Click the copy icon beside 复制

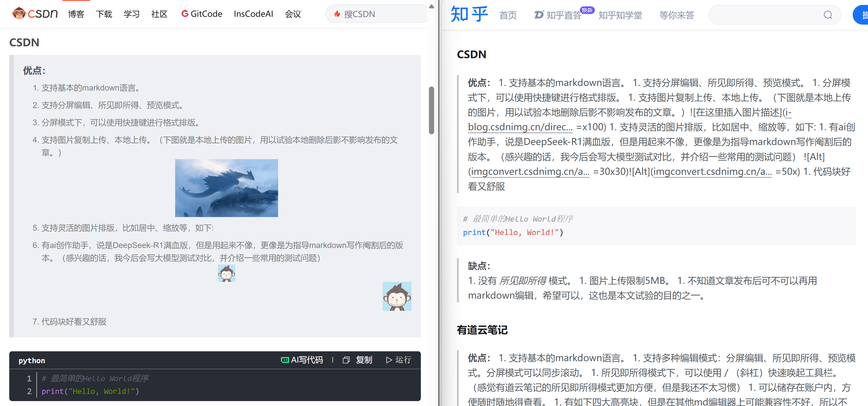coord(346,360)
